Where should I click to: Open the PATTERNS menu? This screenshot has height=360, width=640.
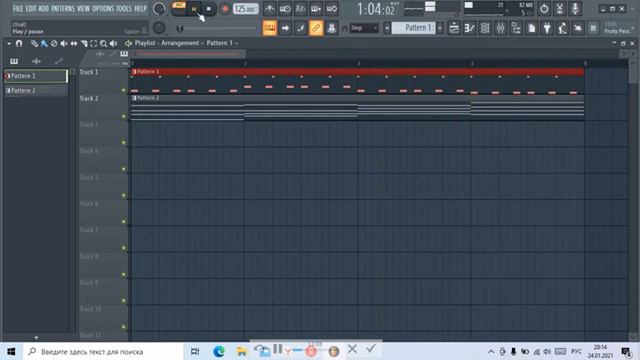[x=63, y=9]
